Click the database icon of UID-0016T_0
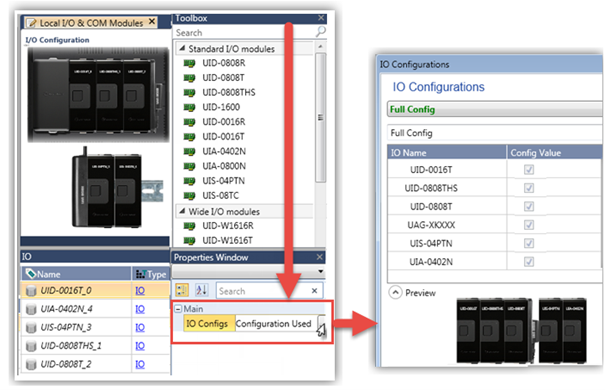The height and width of the screenshot is (390, 605). click(31, 290)
